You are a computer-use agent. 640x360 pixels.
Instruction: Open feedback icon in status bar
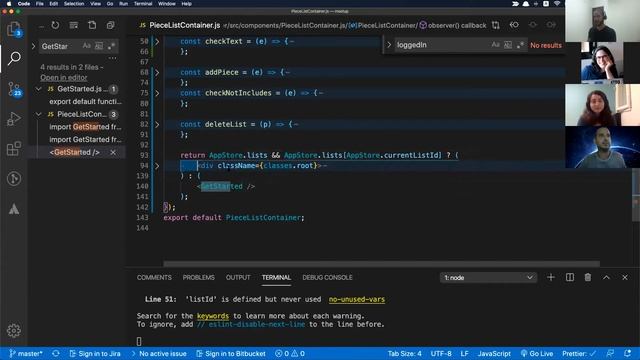point(610,353)
